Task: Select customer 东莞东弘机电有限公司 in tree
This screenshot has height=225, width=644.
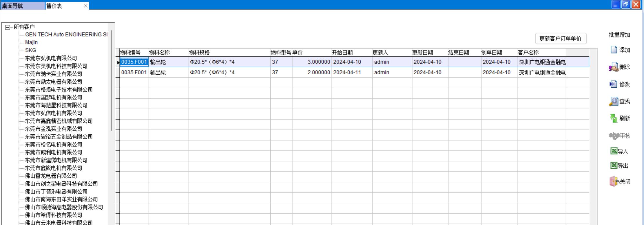Action: click(x=51, y=58)
